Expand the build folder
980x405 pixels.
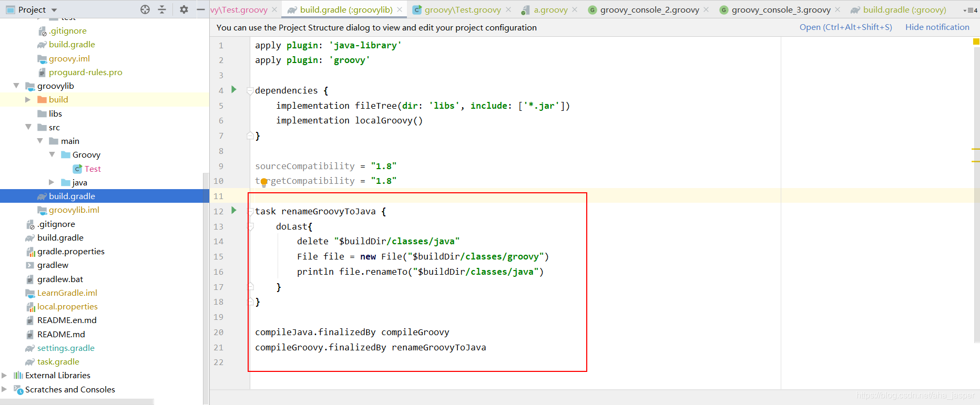(28, 99)
